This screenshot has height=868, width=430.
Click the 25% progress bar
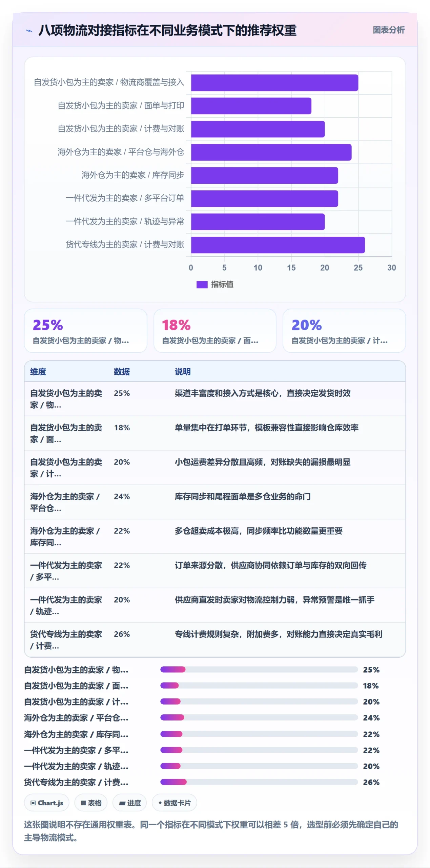tap(259, 669)
